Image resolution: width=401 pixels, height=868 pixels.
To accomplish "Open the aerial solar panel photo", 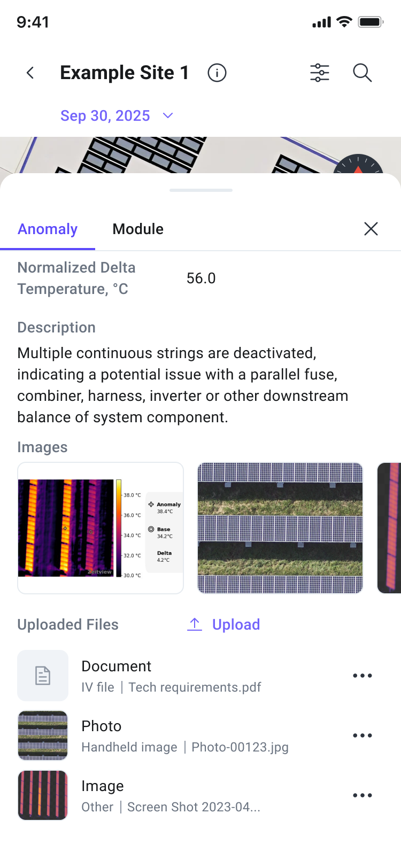I will tap(280, 528).
